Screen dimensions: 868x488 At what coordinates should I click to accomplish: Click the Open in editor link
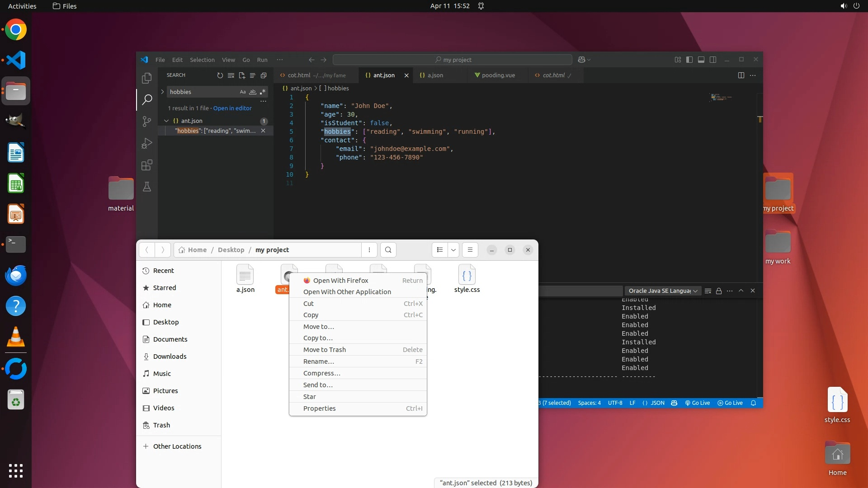(232, 108)
